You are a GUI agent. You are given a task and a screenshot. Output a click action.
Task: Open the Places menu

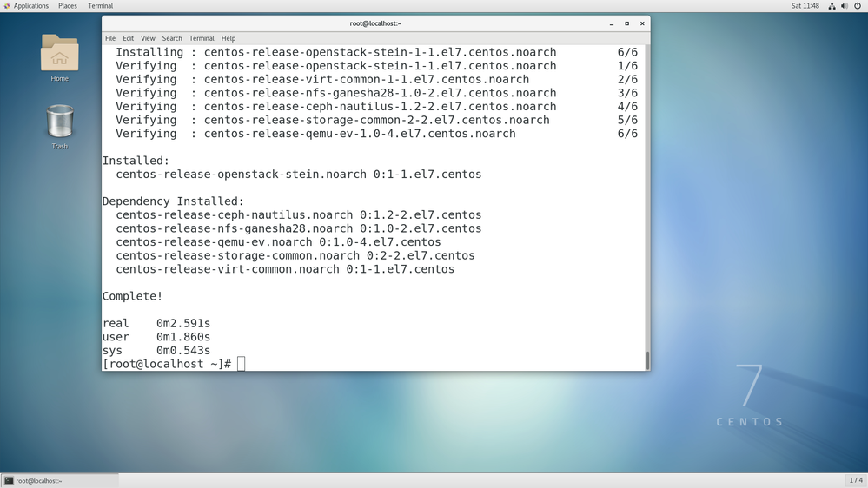67,6
